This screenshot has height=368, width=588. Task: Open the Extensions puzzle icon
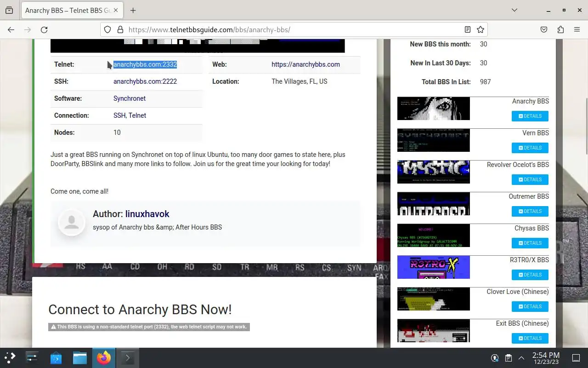point(560,29)
